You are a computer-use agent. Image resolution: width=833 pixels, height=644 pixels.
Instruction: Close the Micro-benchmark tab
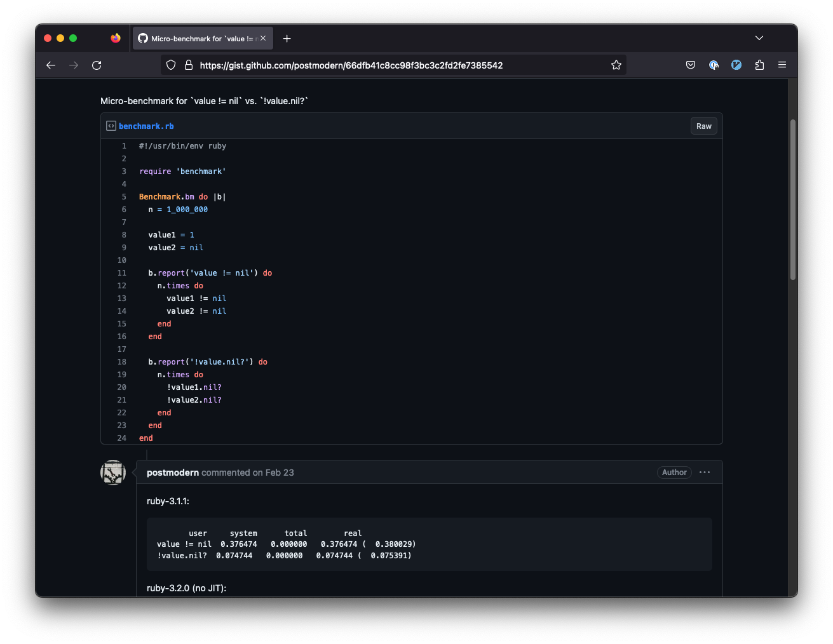[x=263, y=38]
